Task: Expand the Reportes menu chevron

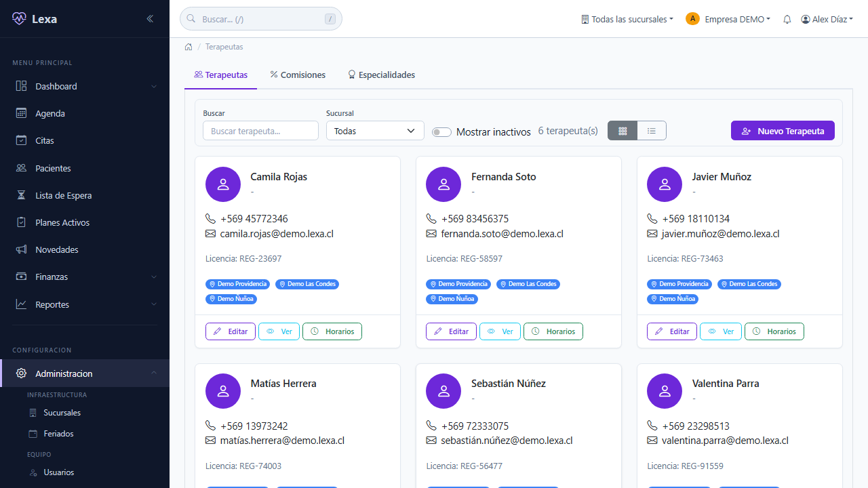Action: [x=154, y=304]
